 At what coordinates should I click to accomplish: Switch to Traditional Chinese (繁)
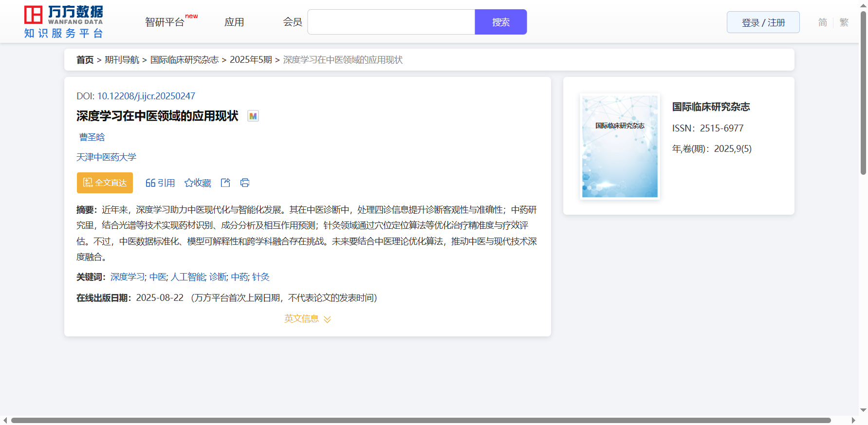(x=844, y=22)
